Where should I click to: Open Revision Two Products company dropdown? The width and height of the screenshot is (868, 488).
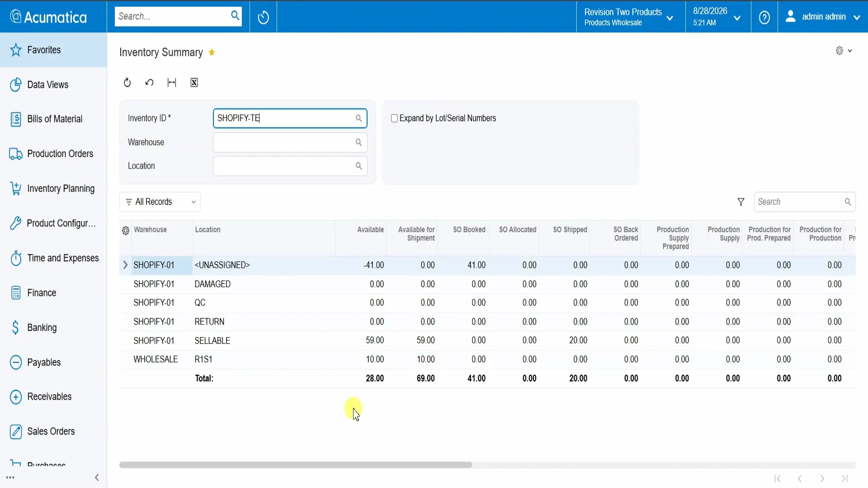631,17
